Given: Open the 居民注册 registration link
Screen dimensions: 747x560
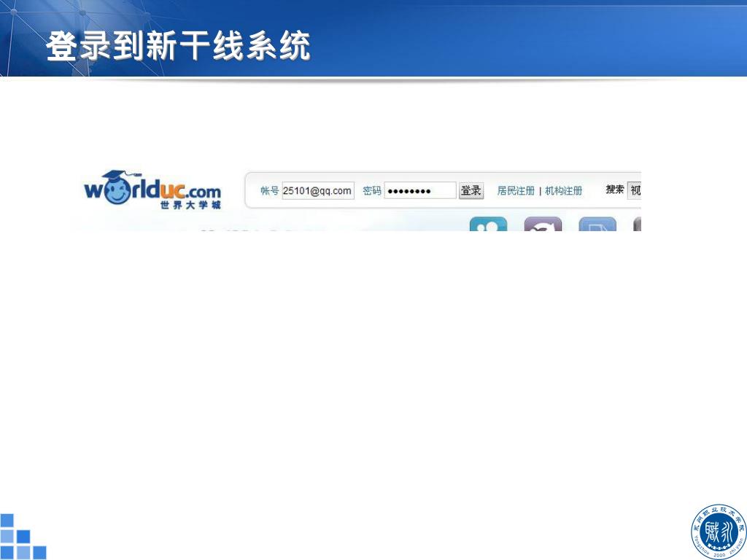Looking at the screenshot, I should click(x=516, y=190).
